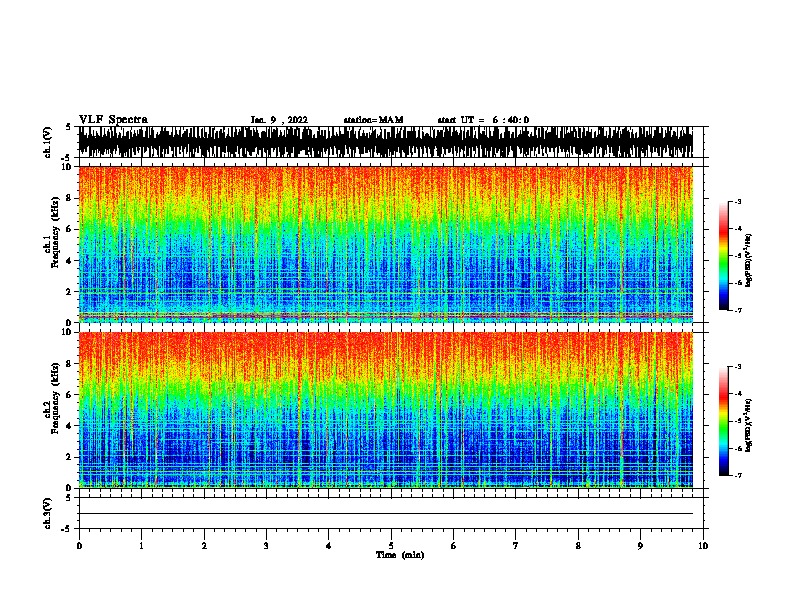Click time axis tick label '1'

(x=141, y=546)
